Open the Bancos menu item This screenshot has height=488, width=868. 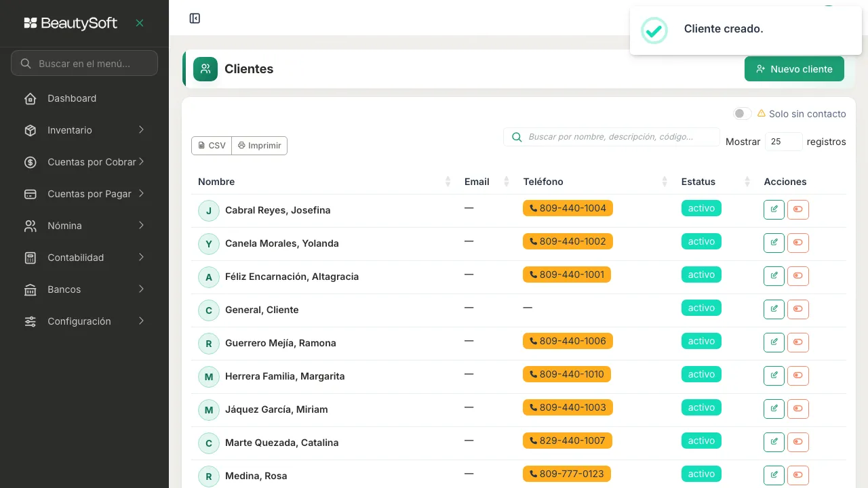[x=84, y=290]
